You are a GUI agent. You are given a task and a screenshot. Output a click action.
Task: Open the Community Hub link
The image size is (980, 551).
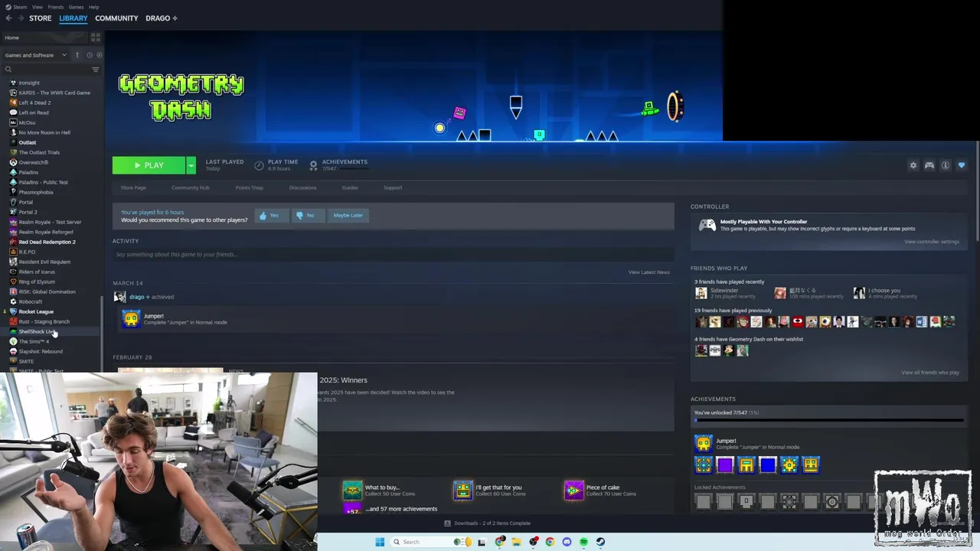coord(190,187)
